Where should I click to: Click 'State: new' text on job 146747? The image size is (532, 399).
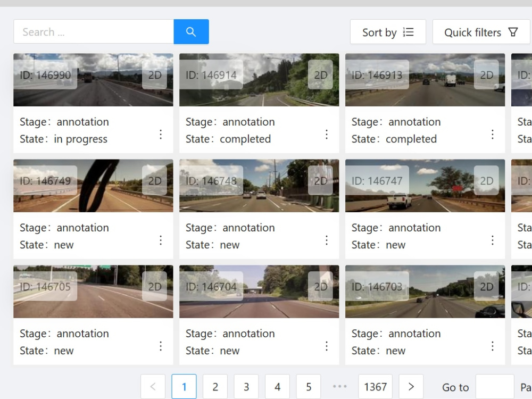378,245
